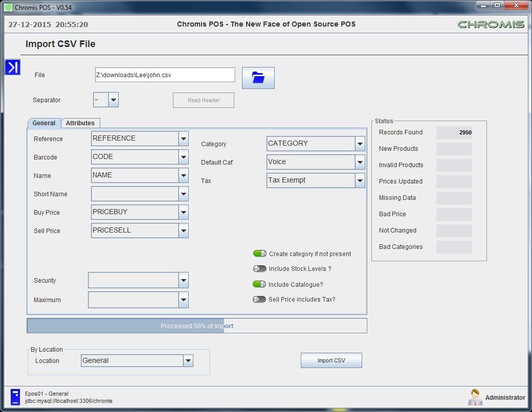The height and width of the screenshot is (412, 532).
Task: Minimize the Chromis POS window
Action: 483,6
